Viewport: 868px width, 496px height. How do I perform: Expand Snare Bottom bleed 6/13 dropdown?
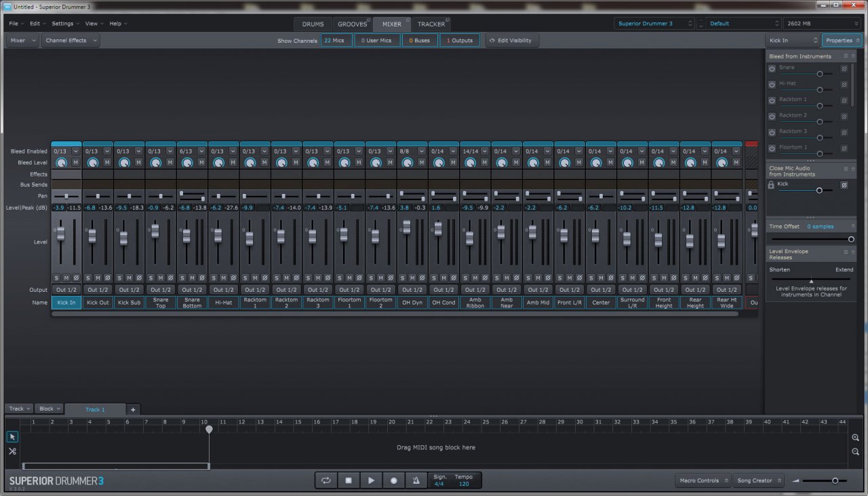coord(201,151)
